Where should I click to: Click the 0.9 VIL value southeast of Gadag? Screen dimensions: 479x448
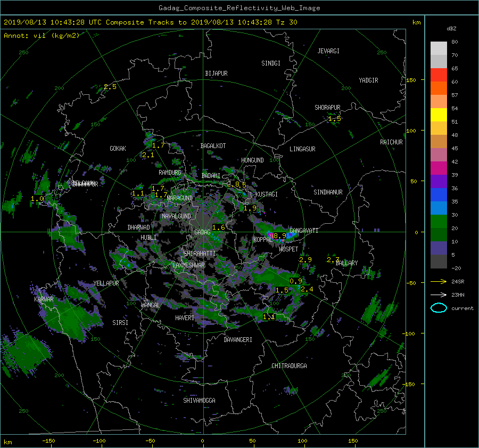(x=296, y=281)
